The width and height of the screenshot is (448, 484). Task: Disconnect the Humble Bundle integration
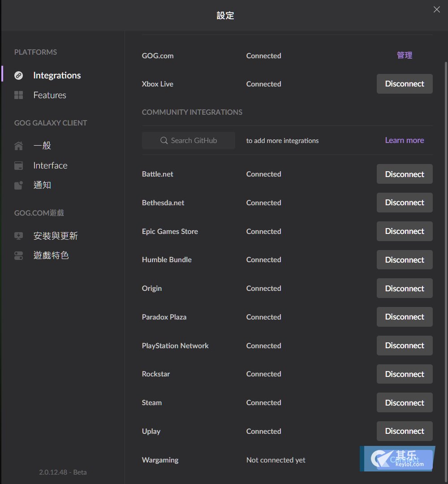[x=405, y=260]
